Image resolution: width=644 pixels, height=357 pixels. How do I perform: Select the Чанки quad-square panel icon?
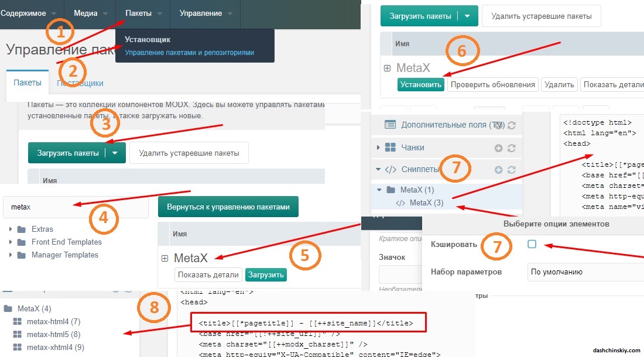pos(392,147)
